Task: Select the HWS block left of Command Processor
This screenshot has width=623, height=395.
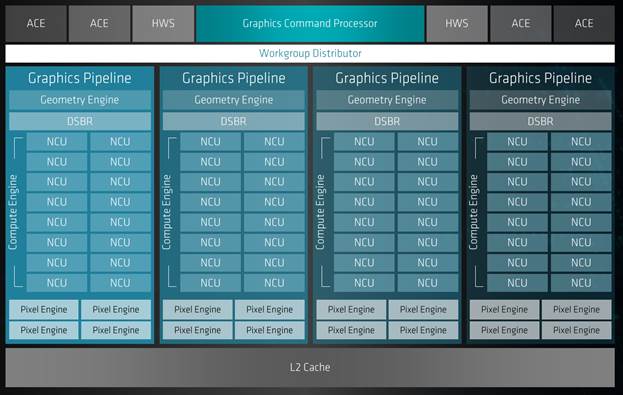Action: [163, 23]
